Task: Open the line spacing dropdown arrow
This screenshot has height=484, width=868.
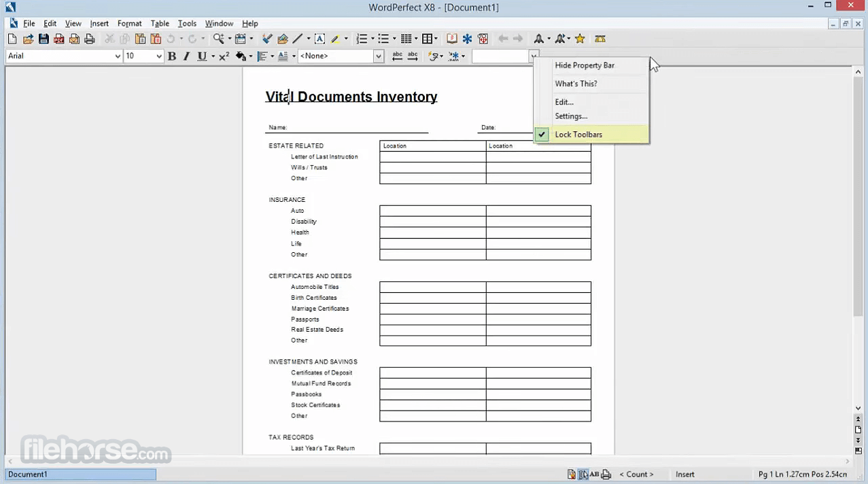Action: click(x=294, y=56)
